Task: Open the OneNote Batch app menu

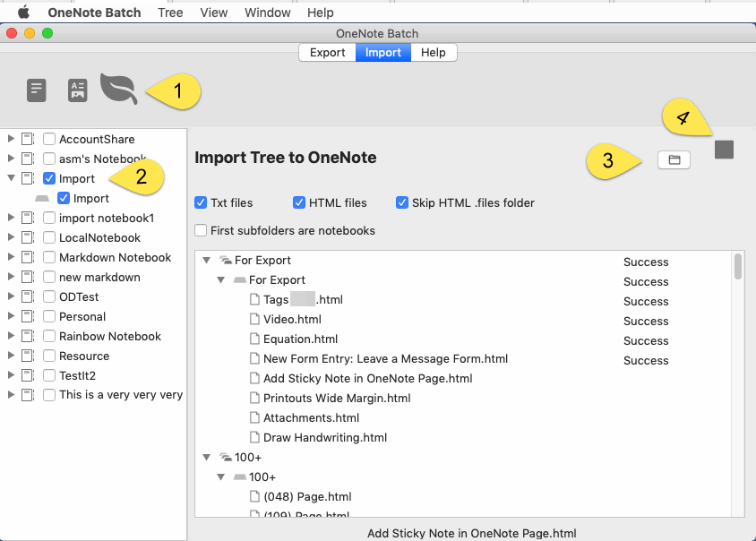Action: (x=94, y=13)
